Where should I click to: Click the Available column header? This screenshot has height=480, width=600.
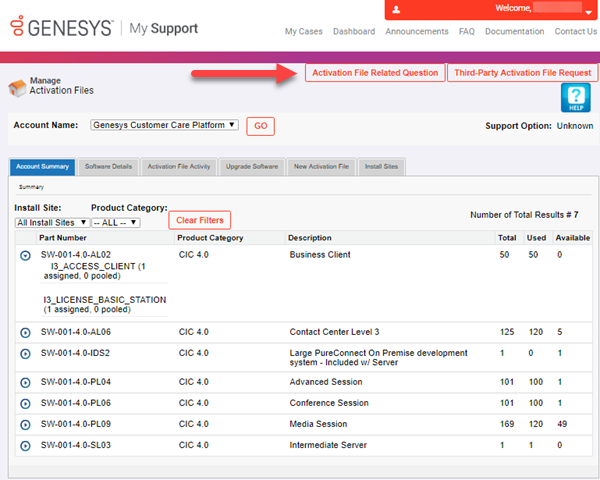point(573,238)
